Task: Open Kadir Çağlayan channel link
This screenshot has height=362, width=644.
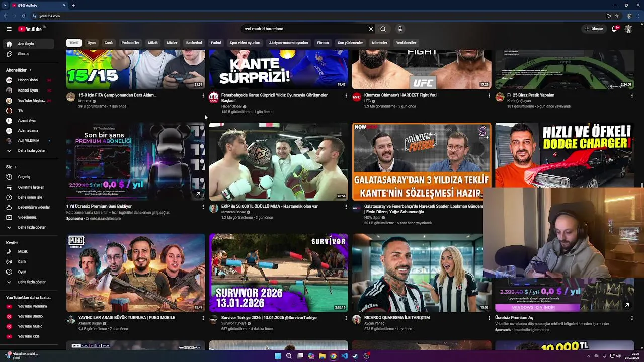Action: pyautogui.click(x=519, y=101)
